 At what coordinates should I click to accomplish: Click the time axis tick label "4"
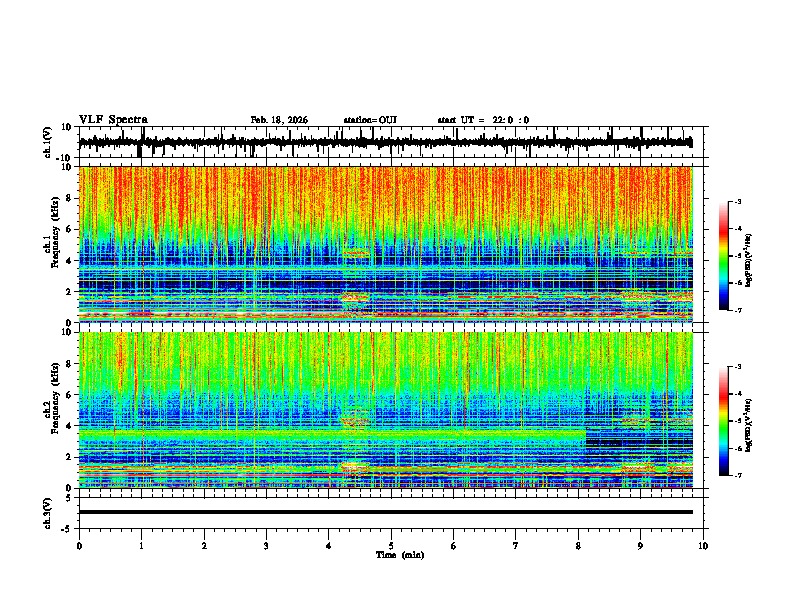[329, 546]
